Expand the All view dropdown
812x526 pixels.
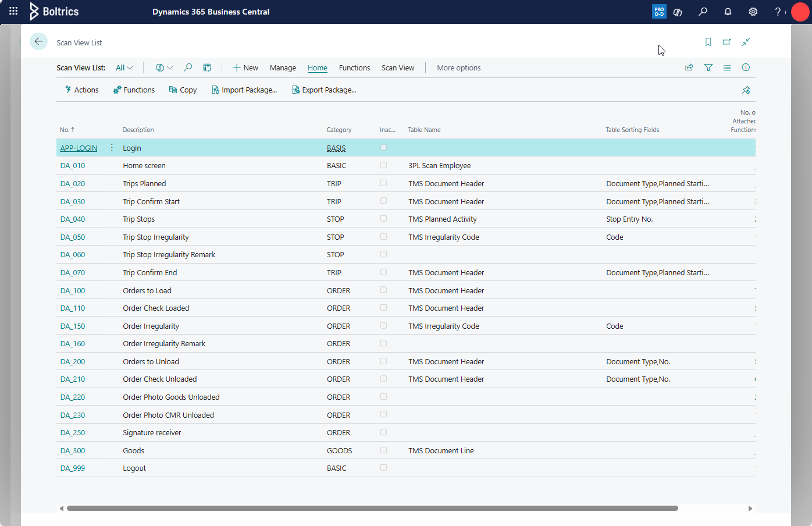[124, 67]
